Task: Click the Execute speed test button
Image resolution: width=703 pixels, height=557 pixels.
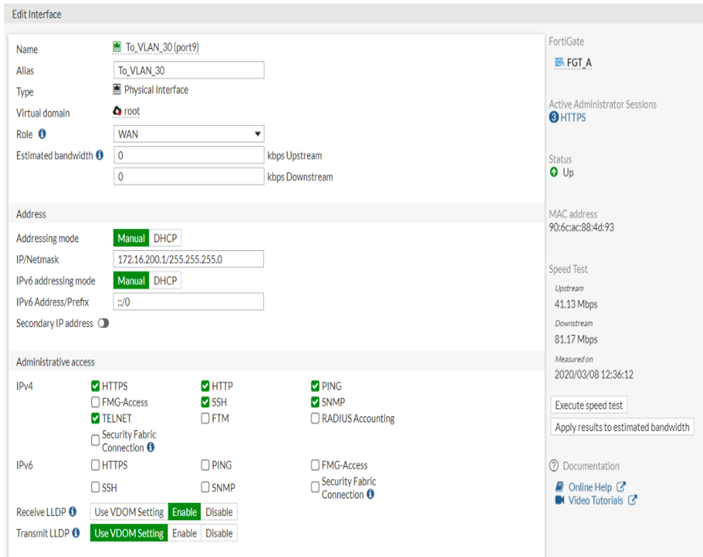Action: tap(590, 406)
